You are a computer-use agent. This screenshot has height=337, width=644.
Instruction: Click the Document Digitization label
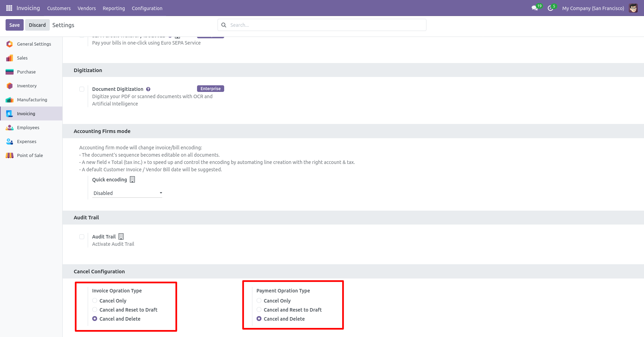(x=118, y=89)
